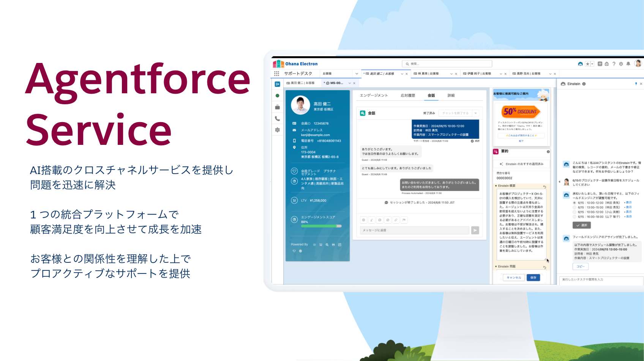This screenshot has width=644, height=361.
Task: Open the App Launcher grid icon
Action: [276, 74]
